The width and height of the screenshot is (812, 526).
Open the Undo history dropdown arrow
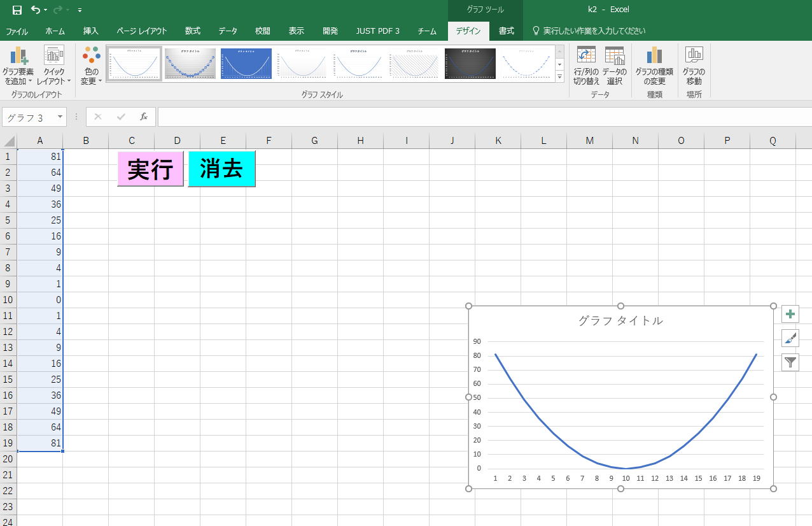(x=45, y=10)
